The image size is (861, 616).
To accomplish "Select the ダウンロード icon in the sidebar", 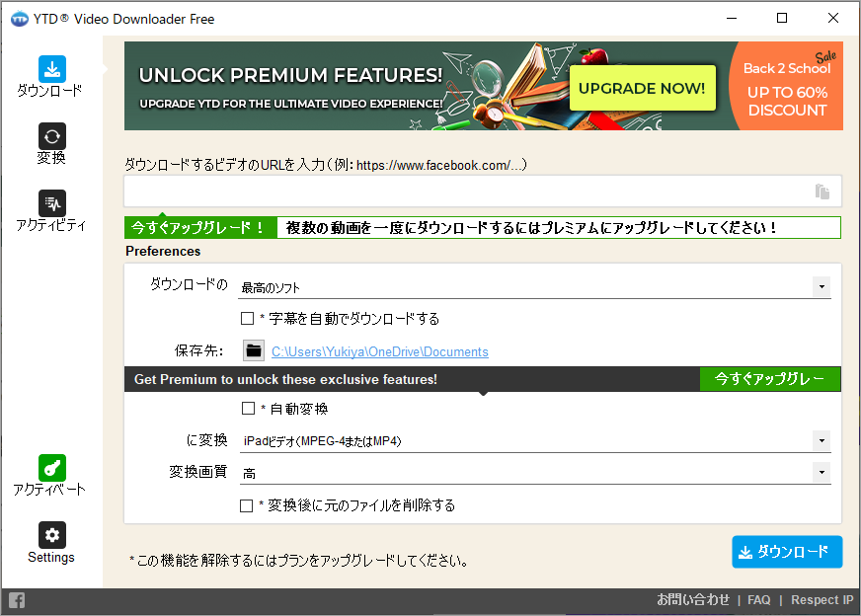I will pos(50,69).
